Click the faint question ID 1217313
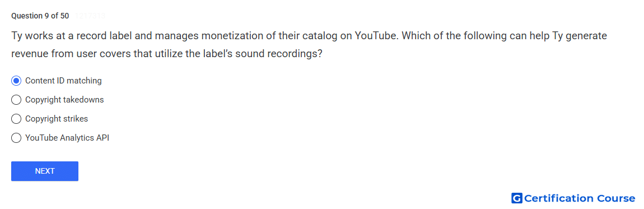Viewport: 644px width, 209px height. tap(90, 16)
